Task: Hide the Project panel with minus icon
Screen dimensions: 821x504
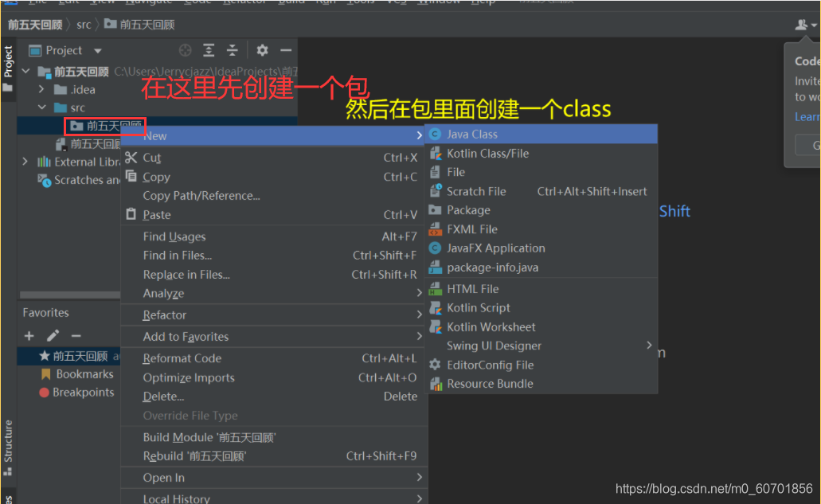Action: coord(286,50)
